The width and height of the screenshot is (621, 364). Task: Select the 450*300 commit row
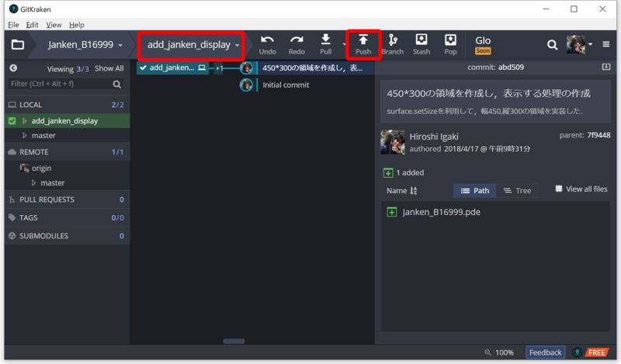[312, 68]
